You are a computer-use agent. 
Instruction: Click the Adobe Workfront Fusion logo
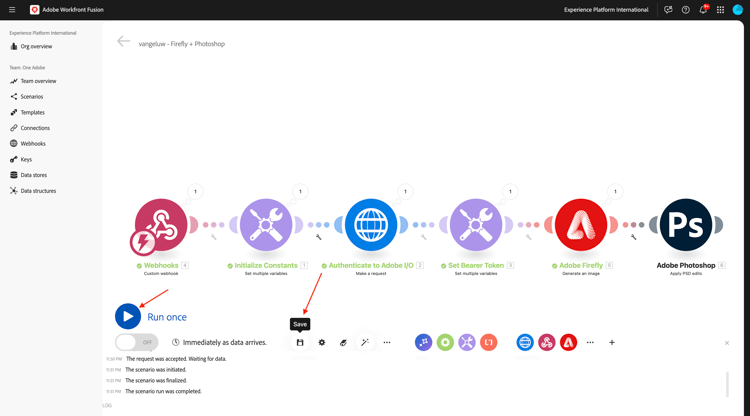coord(34,10)
